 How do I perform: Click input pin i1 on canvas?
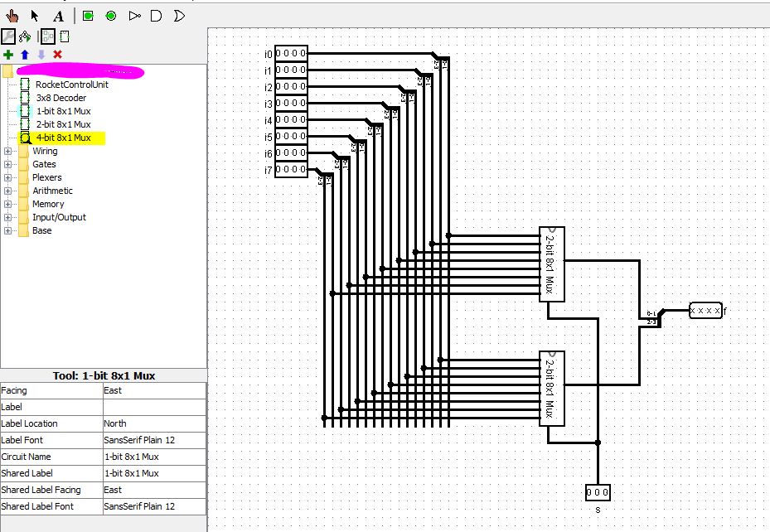coord(291,70)
